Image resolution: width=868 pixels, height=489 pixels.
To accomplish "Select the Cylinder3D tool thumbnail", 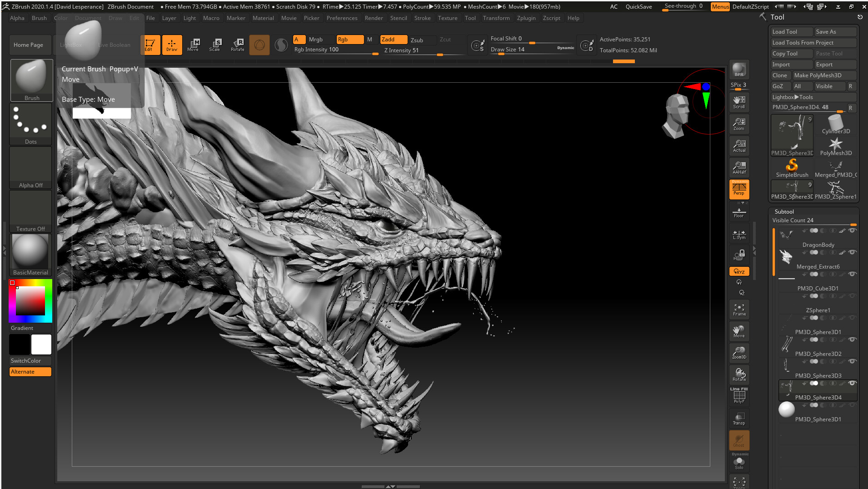I will 836,124.
